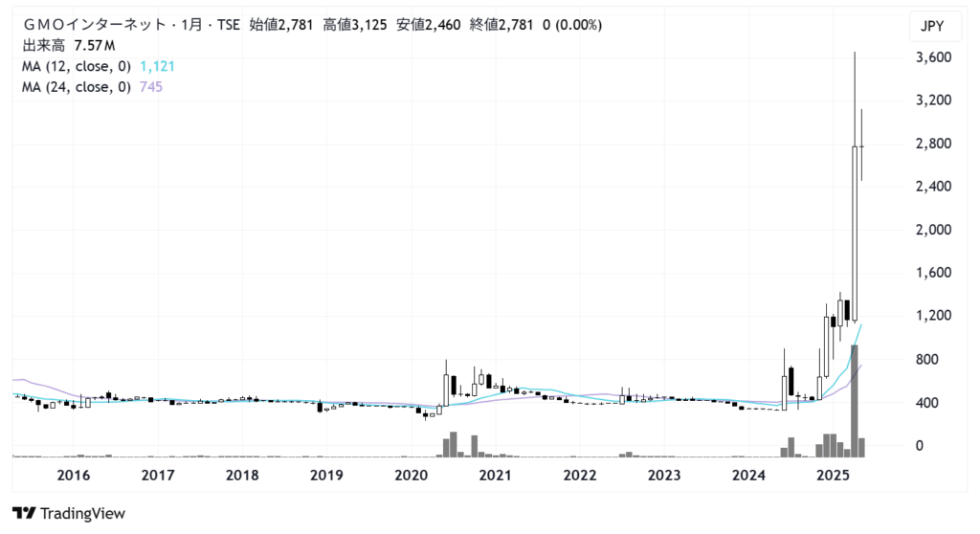Click the 2,800 price axis label
Image resolution: width=980 pixels, height=534 pixels.
(934, 144)
